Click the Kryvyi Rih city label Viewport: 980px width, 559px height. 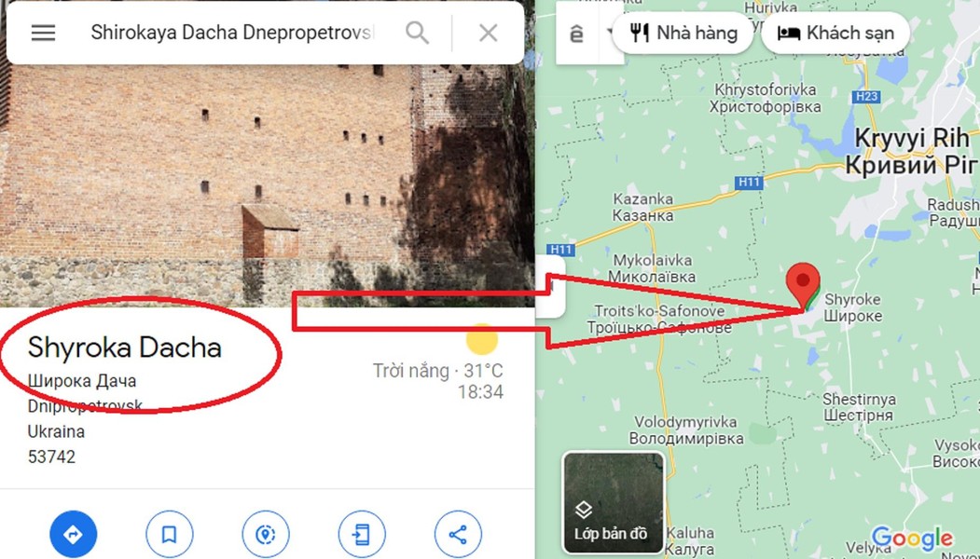(913, 151)
